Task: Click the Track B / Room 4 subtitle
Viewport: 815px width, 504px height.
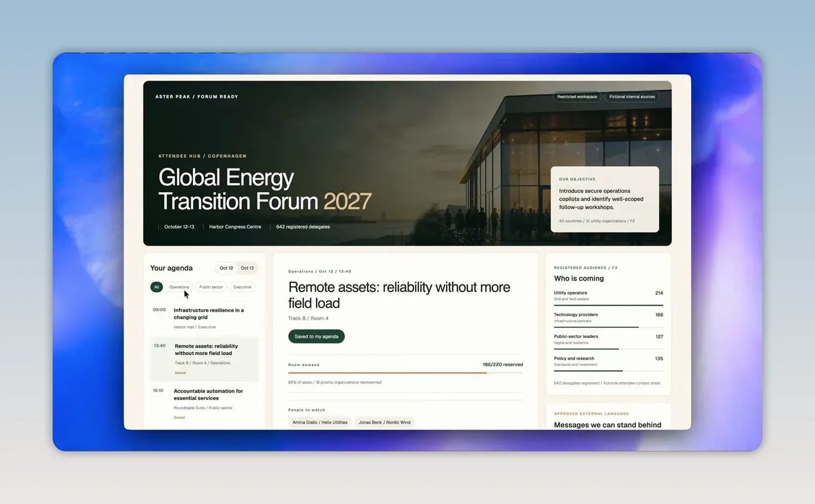Action: [308, 318]
